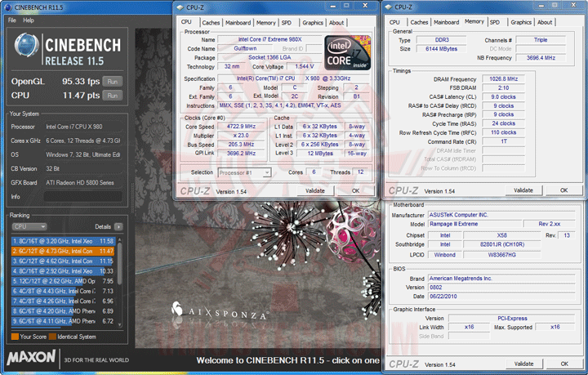Click Core Speed value 4722.9 MHz

pos(241,127)
